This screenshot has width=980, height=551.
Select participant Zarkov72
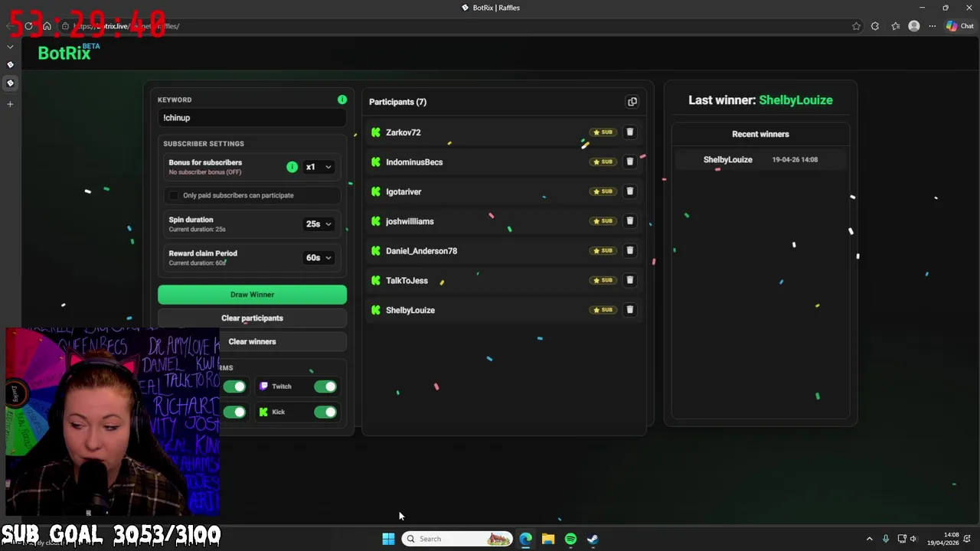click(x=403, y=132)
